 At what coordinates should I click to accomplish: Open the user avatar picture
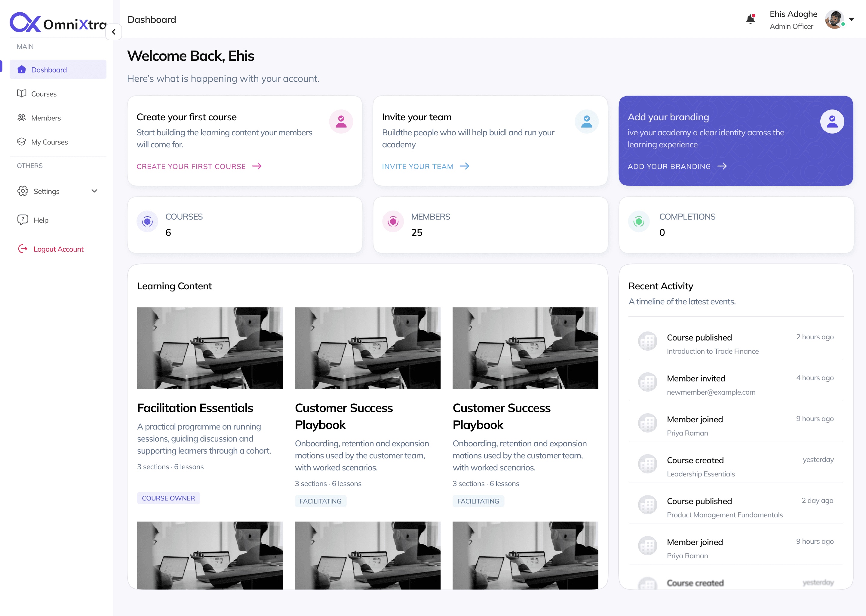click(x=834, y=19)
